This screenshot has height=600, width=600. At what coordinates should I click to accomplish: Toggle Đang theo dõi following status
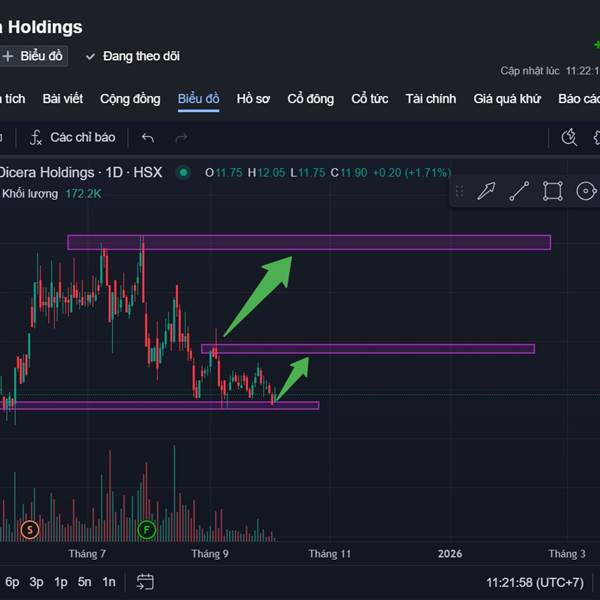(x=133, y=56)
